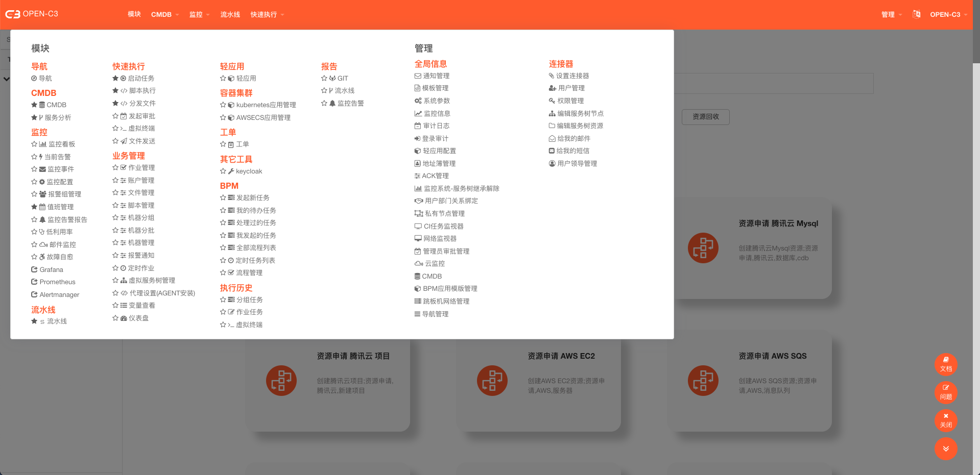The width and height of the screenshot is (980, 475).
Task: Toggle favorite star for 启动任务
Action: pyautogui.click(x=115, y=78)
